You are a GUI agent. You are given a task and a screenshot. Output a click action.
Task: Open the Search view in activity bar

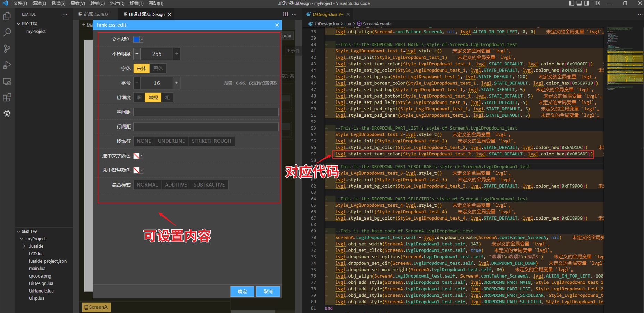pos(7,33)
